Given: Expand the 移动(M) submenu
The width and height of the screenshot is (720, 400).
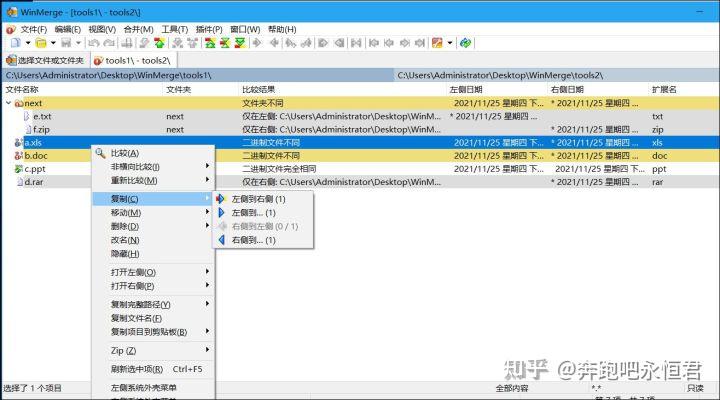Looking at the screenshot, I should (x=153, y=213).
